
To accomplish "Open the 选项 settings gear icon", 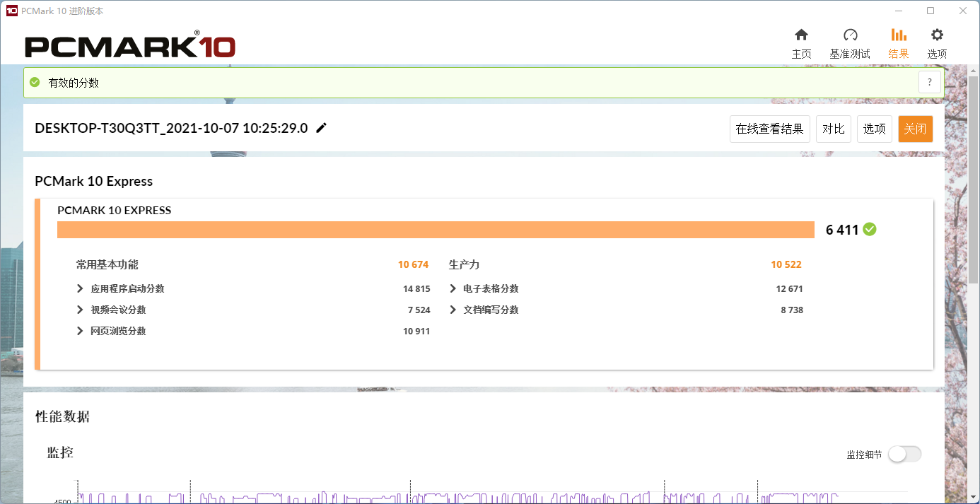I will point(937,35).
